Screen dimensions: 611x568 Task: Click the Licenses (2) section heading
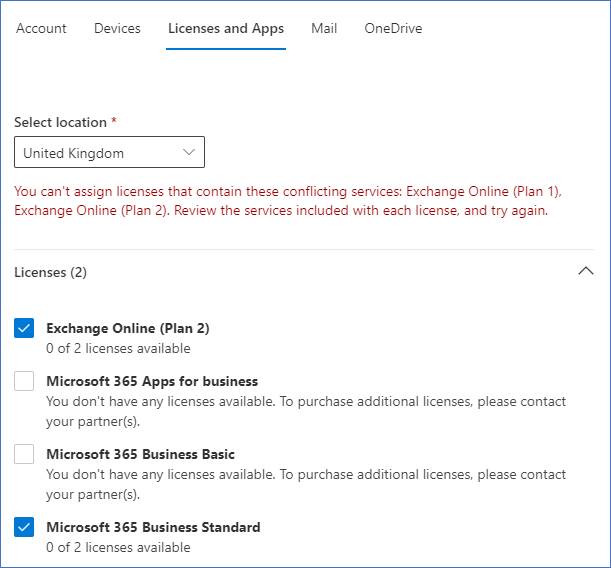point(51,272)
